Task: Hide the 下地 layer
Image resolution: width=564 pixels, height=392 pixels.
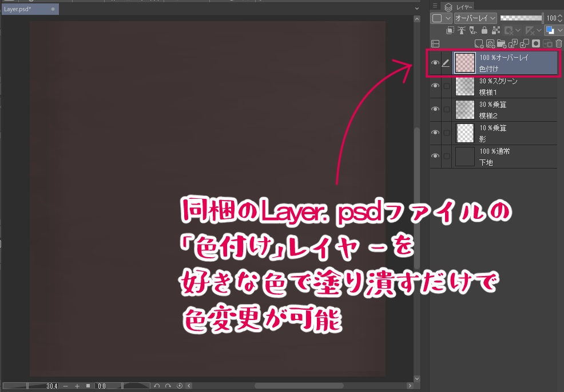Action: (434, 156)
